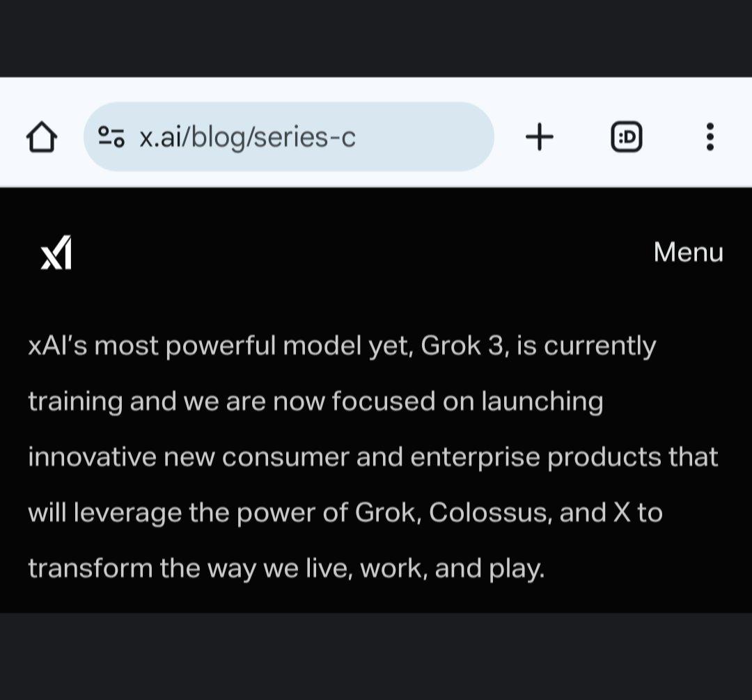Click the word "xAI's" at paragraph start
The height and width of the screenshot is (700, 752).
tap(58, 346)
